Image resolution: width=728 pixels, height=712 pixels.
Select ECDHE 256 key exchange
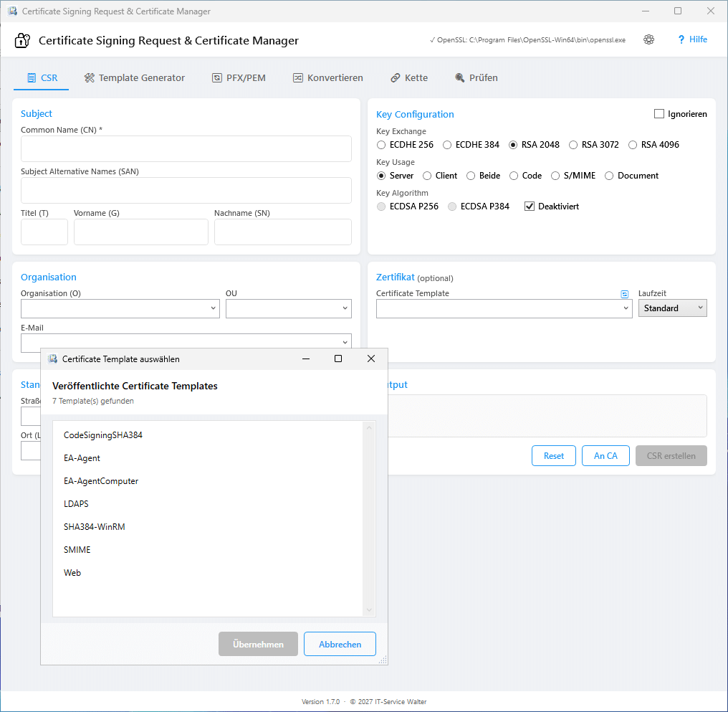point(381,145)
